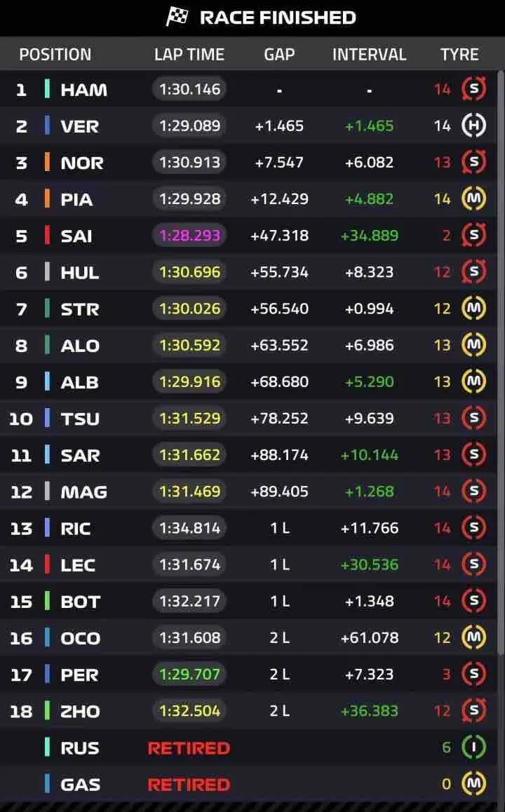Click the checkered flag icon beside Race Finished
The height and width of the screenshot is (812, 505).
coord(177,17)
